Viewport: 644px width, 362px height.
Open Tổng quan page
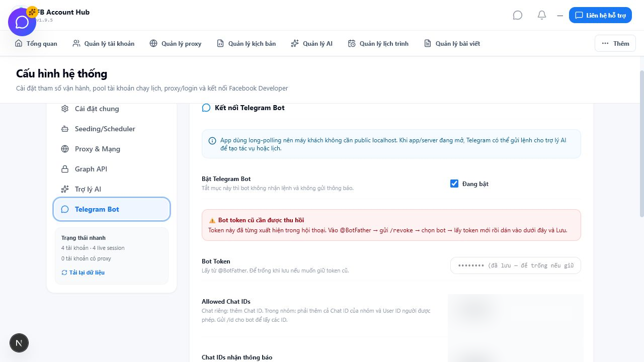point(36,43)
